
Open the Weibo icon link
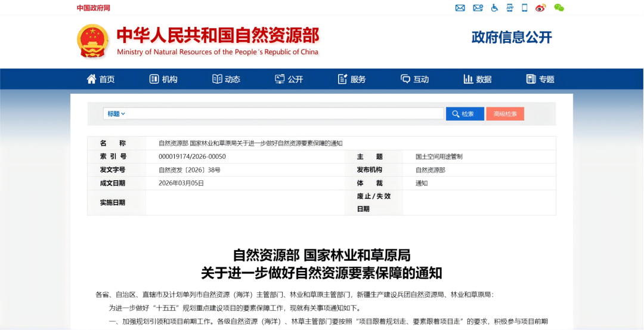pyautogui.click(x=540, y=8)
